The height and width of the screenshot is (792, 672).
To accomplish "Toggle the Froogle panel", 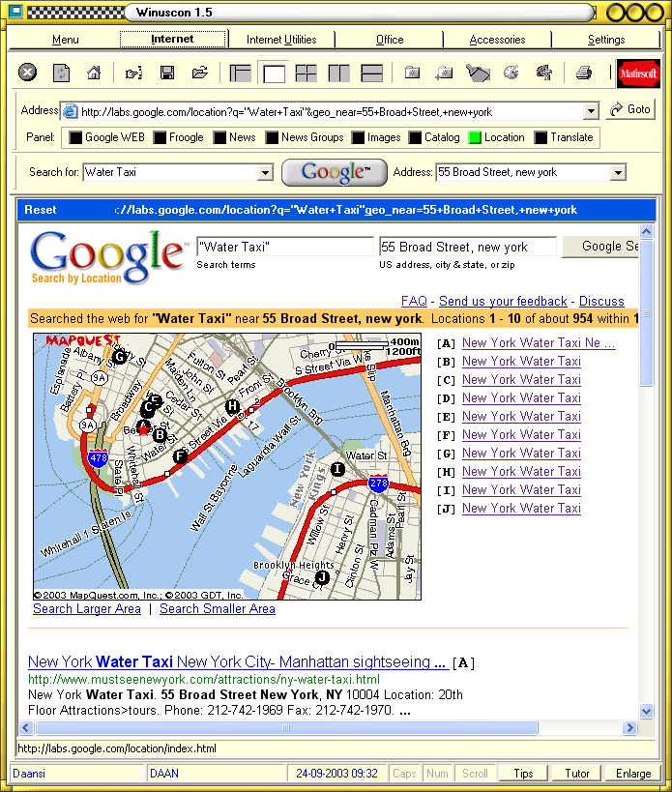I will tap(179, 137).
